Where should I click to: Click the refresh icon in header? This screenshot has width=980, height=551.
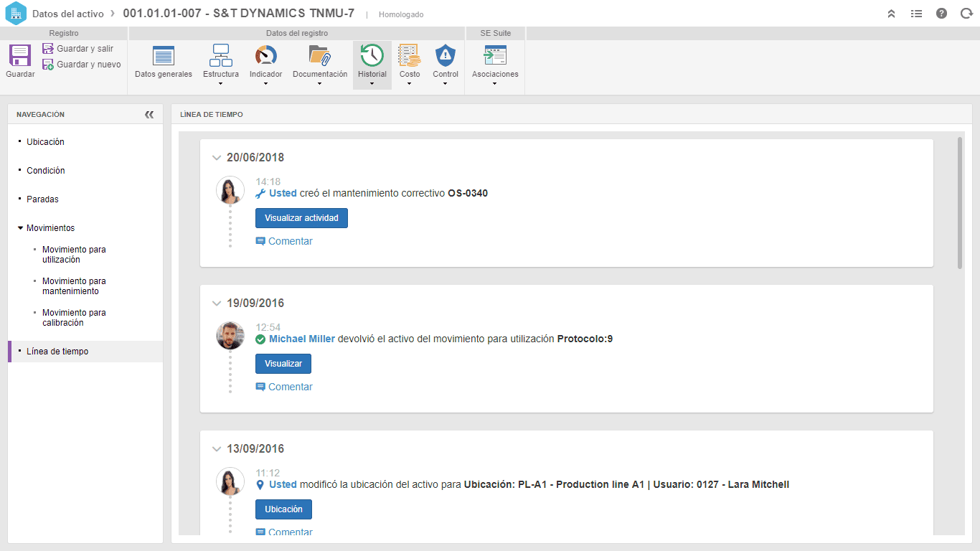pos(966,14)
